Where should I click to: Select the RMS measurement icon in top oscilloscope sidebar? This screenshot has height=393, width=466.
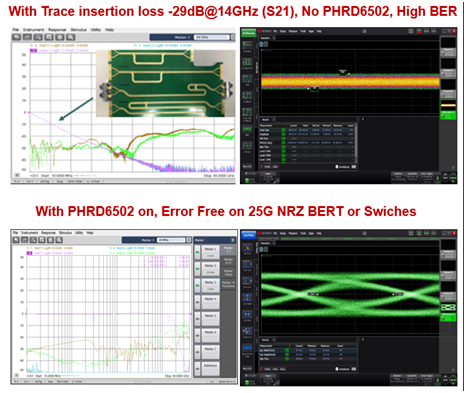[247, 130]
